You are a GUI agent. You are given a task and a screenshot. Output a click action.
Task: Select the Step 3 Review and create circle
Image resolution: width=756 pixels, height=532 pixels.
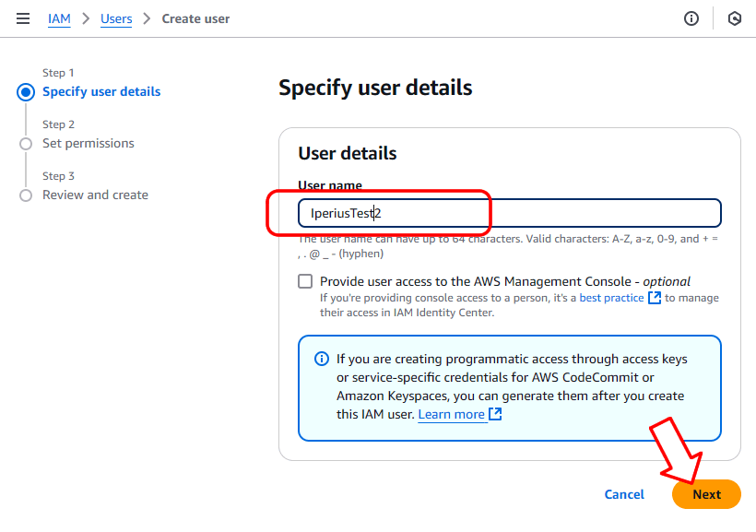26,195
